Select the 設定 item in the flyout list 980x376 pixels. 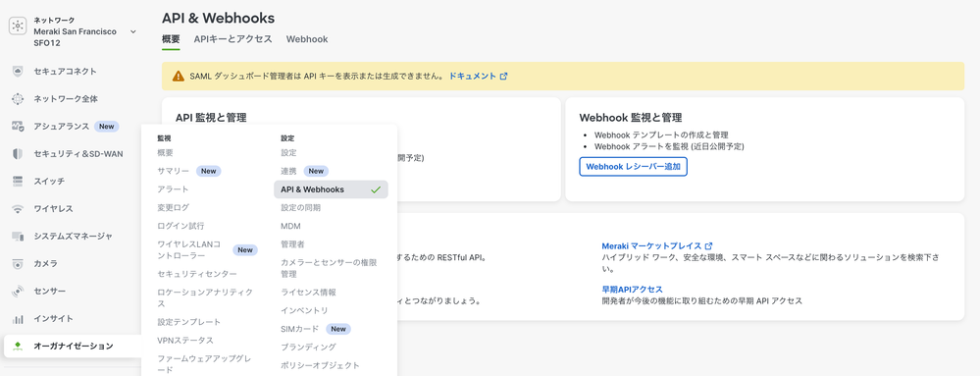click(x=288, y=152)
